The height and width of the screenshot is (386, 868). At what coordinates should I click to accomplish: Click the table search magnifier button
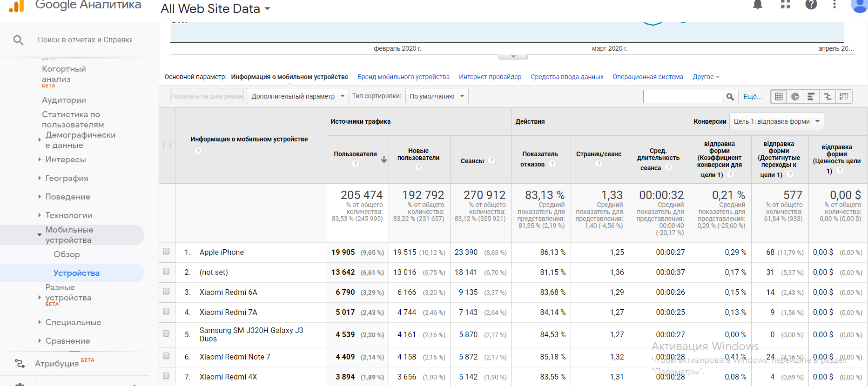pos(730,96)
